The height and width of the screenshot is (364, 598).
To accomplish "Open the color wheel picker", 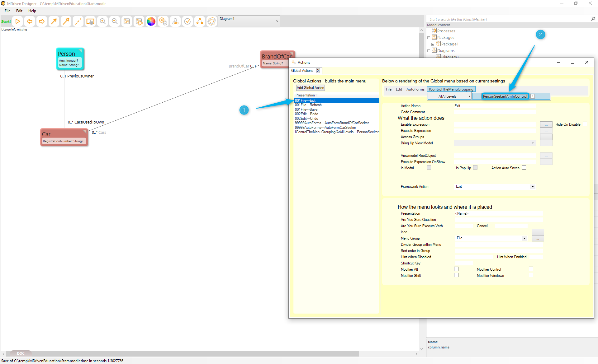I will (x=151, y=21).
